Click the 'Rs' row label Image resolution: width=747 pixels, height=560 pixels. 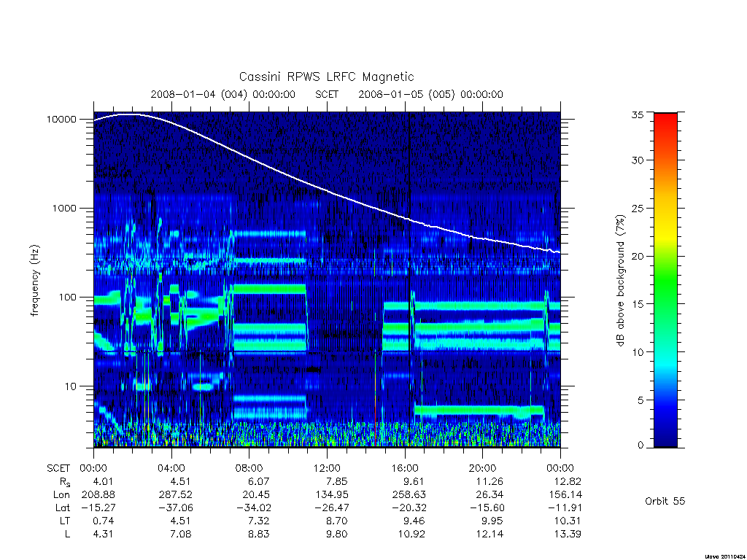pyautogui.click(x=65, y=482)
